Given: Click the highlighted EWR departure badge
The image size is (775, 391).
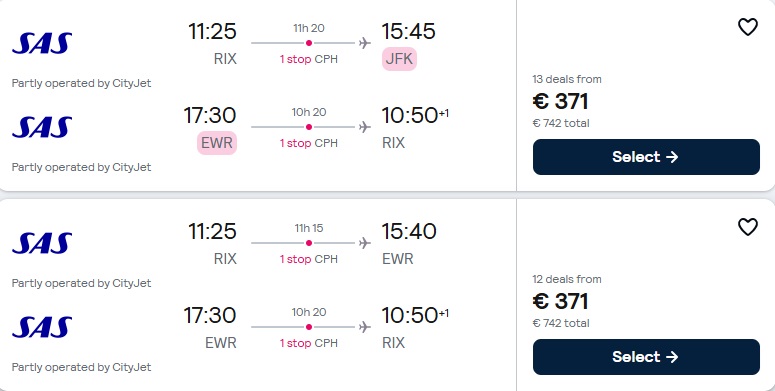Looking at the screenshot, I should (x=217, y=143).
